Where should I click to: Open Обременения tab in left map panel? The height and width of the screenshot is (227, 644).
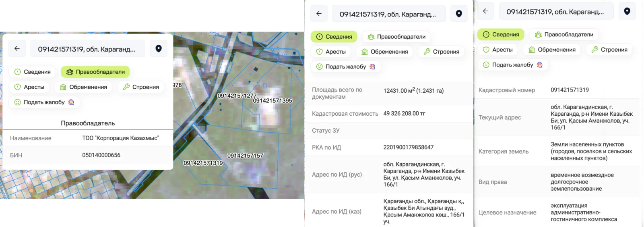pos(83,87)
